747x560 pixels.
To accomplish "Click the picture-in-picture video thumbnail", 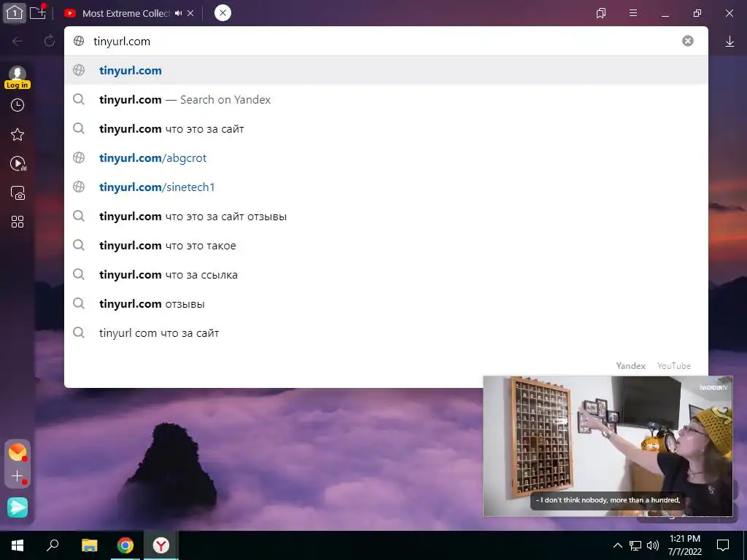I will [608, 446].
